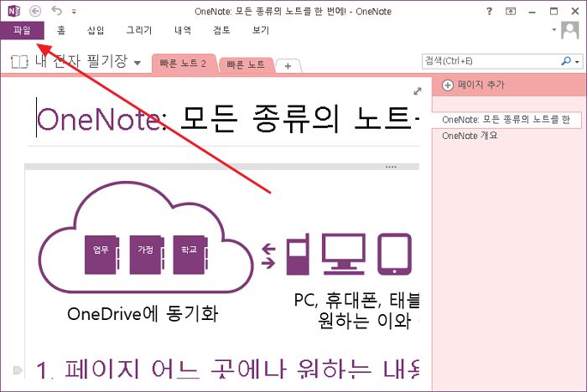Click 페이지 추가 to add a page
Screen dimensions: 587x392
click(481, 85)
